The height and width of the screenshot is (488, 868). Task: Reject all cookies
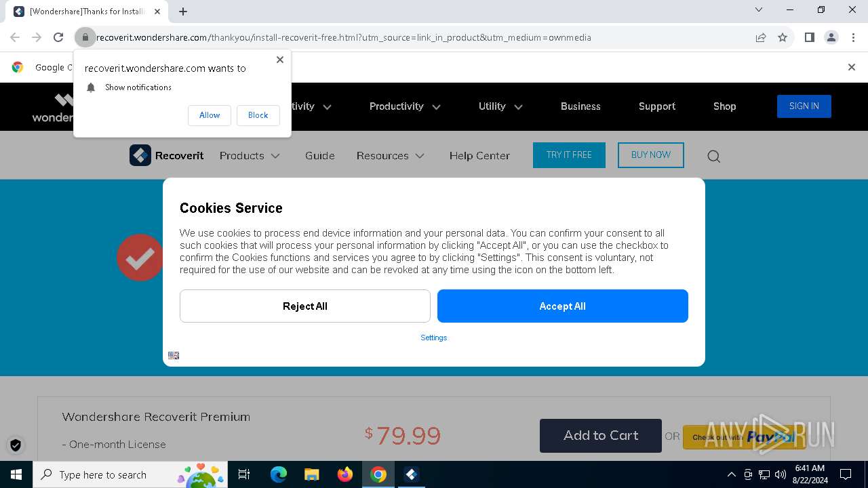pos(305,306)
